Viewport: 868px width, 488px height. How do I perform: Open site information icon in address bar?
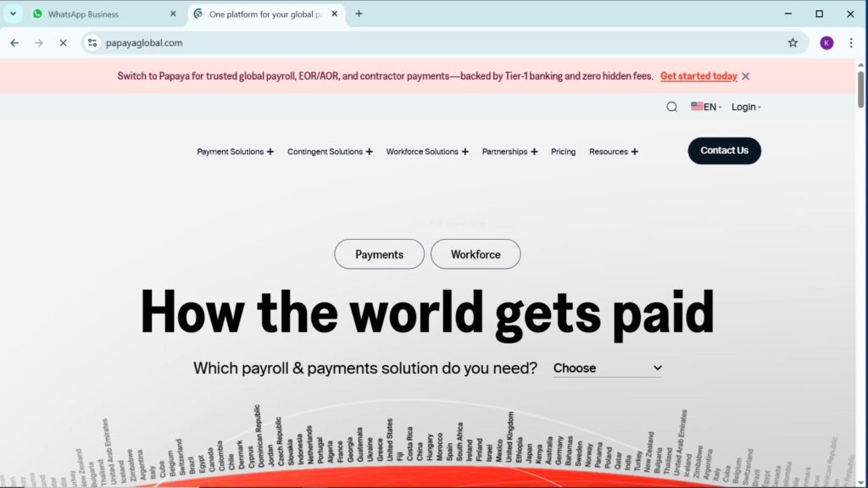click(x=92, y=42)
